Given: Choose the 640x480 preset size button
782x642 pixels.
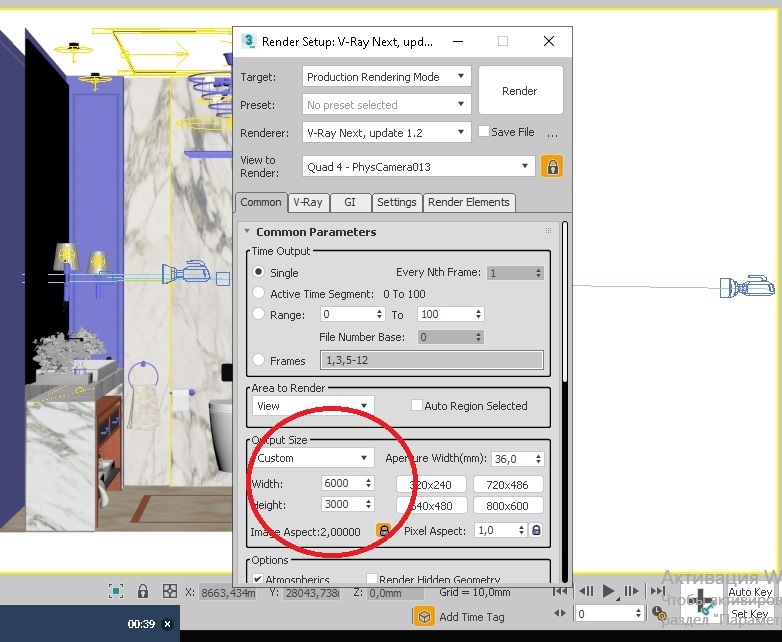Looking at the screenshot, I should click(x=431, y=505).
